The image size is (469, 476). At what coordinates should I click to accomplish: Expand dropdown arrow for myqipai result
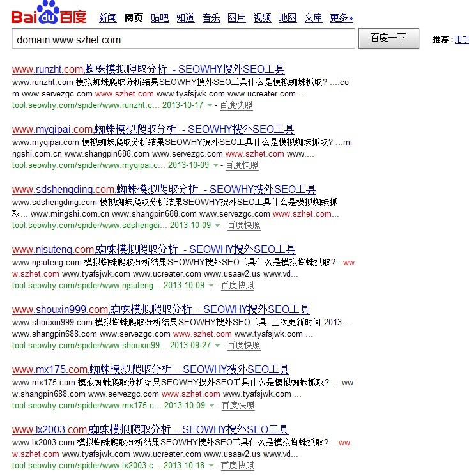(215, 165)
